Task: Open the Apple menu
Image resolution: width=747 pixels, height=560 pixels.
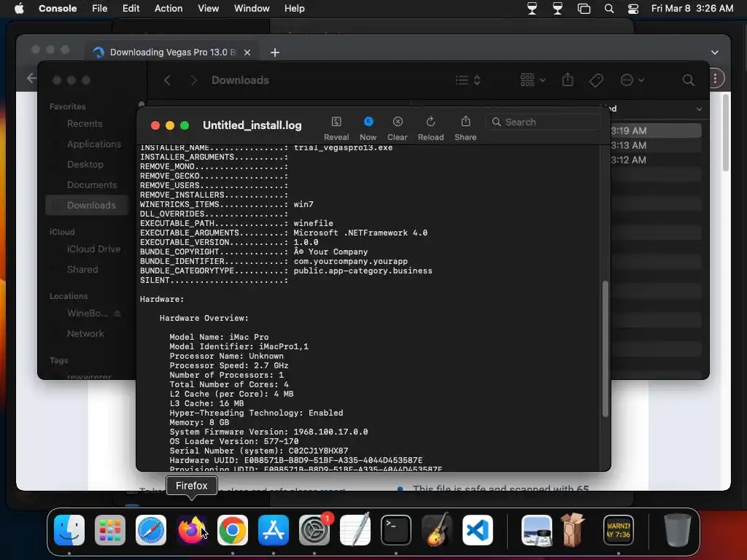Action: 19,9
